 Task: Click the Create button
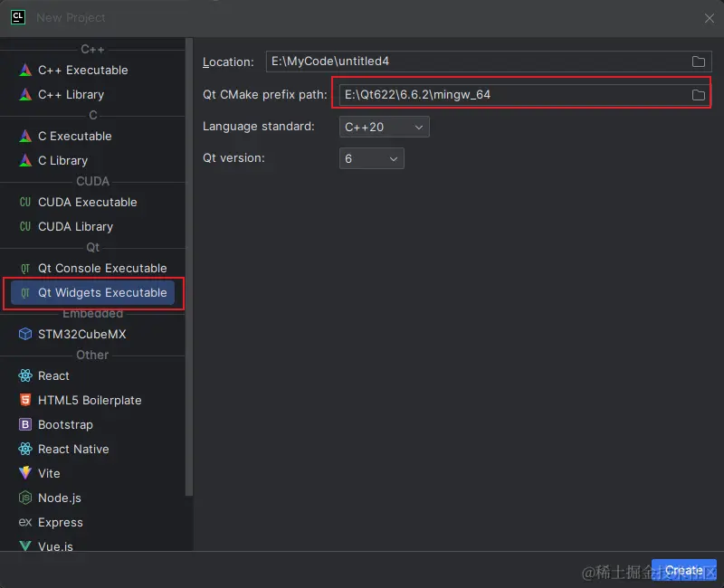(684, 570)
